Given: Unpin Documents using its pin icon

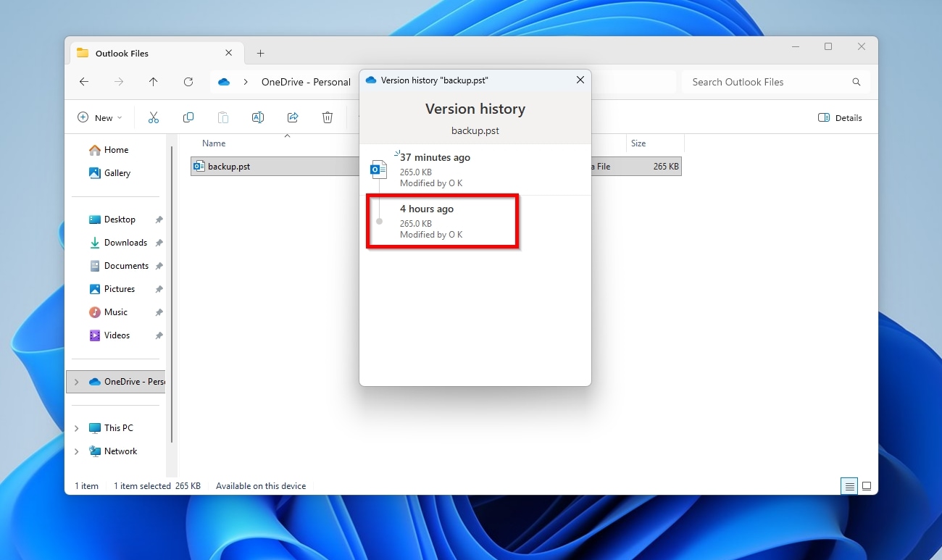Looking at the screenshot, I should pyautogui.click(x=159, y=266).
